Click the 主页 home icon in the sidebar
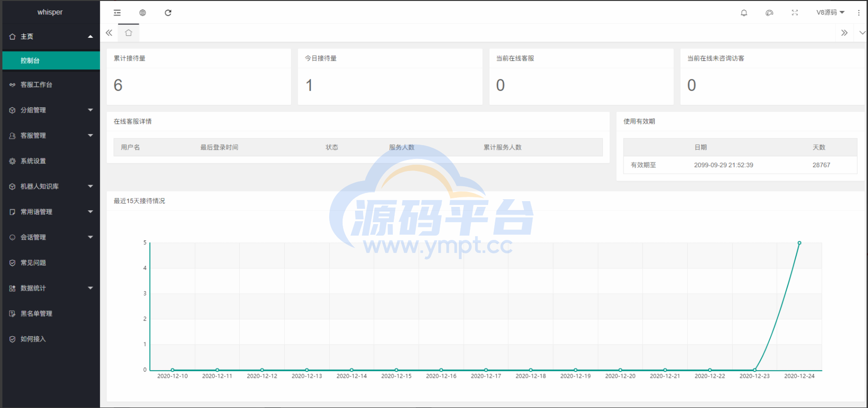868x408 pixels. click(x=12, y=36)
